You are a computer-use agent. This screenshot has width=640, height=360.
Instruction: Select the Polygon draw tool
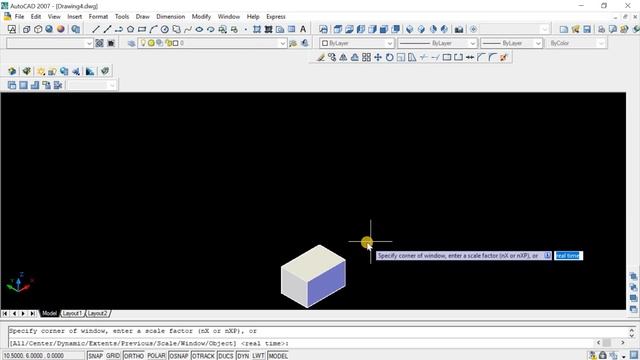pos(130,29)
